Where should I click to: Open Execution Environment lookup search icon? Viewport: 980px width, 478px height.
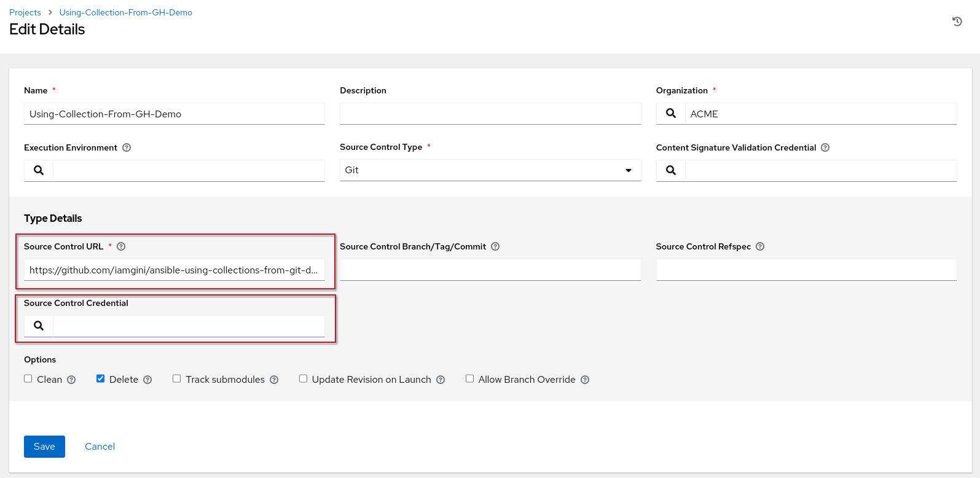[x=39, y=171]
